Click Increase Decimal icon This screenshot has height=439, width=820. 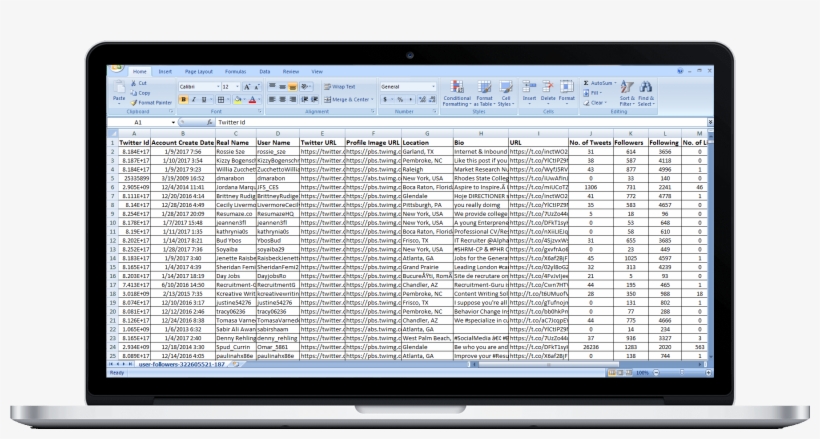pos(423,99)
